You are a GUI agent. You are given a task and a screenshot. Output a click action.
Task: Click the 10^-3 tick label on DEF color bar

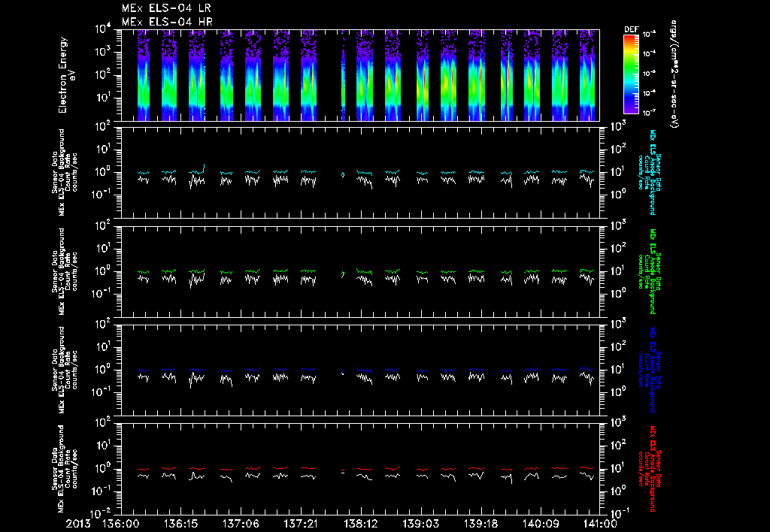[649, 35]
